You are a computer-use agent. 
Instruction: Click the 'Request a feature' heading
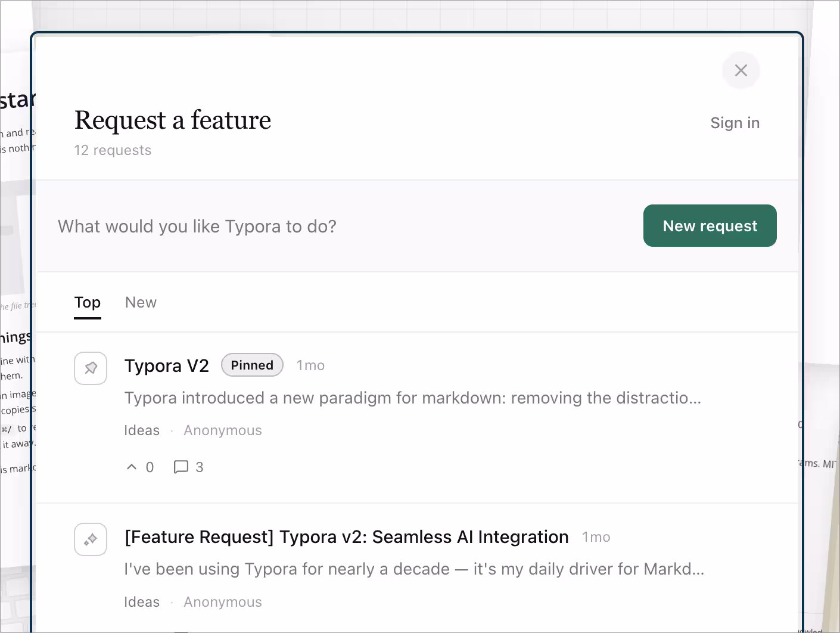pos(173,120)
